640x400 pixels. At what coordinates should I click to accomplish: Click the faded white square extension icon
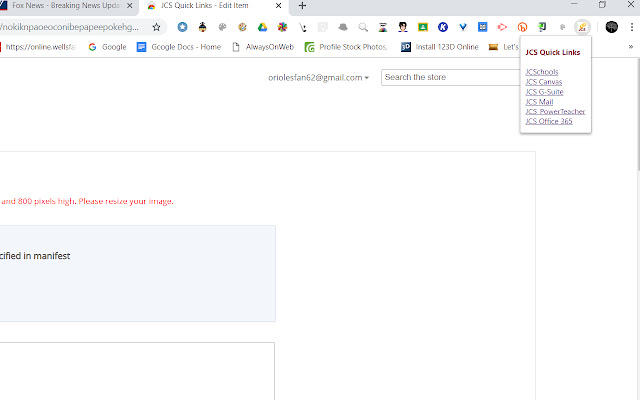pos(323,27)
